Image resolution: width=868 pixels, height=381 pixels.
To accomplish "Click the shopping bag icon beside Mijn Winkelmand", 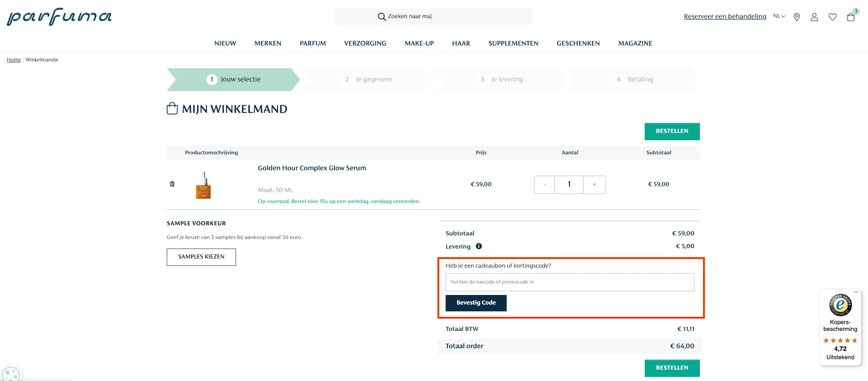I will click(172, 108).
